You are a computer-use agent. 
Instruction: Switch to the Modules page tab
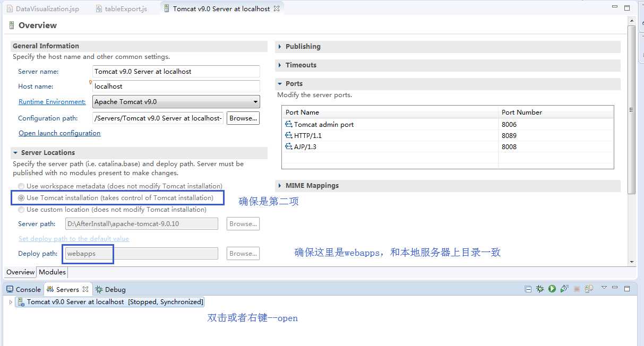pos(53,272)
